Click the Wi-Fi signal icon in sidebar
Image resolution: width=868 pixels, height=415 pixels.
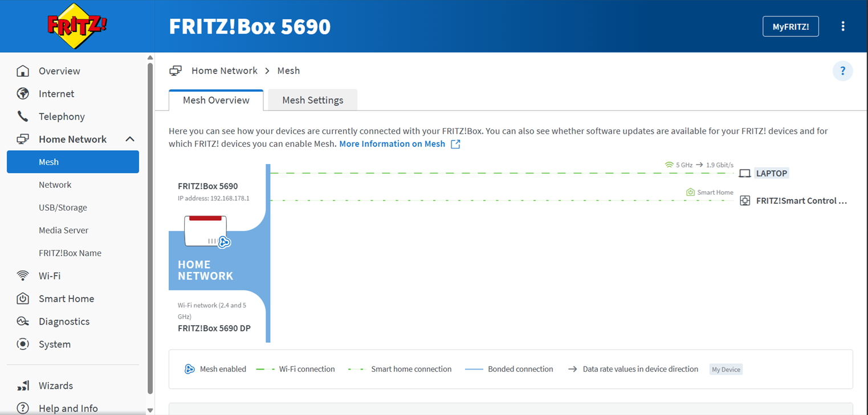click(x=23, y=276)
